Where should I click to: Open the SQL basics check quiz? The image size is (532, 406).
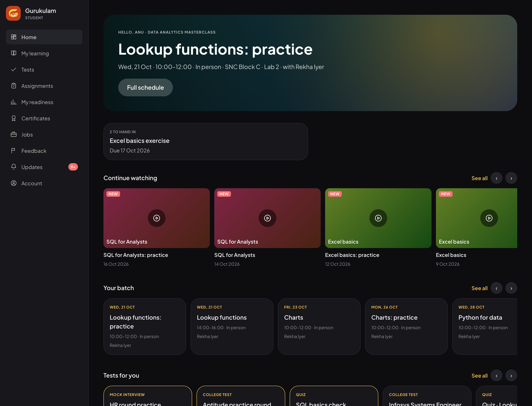point(334,396)
